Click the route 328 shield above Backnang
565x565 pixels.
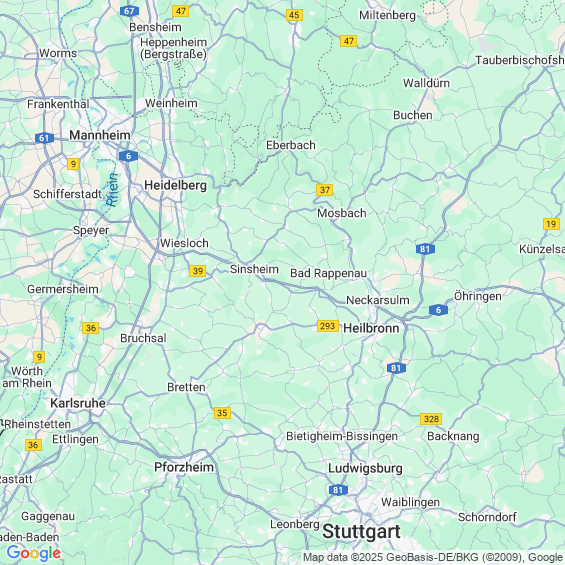431,419
